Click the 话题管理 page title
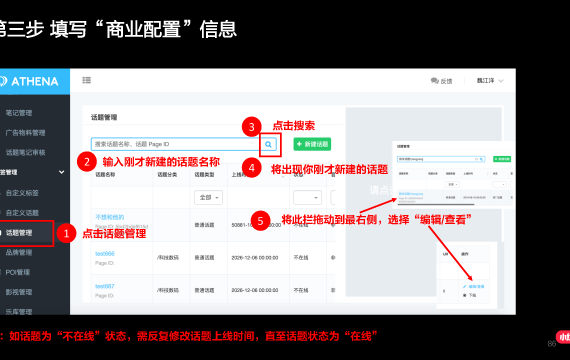Image resolution: width=570 pixels, height=360 pixels. [x=104, y=117]
